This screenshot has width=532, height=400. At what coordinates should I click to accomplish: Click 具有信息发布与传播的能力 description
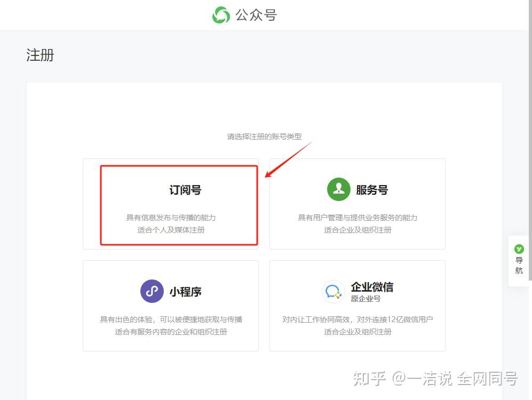point(171,218)
